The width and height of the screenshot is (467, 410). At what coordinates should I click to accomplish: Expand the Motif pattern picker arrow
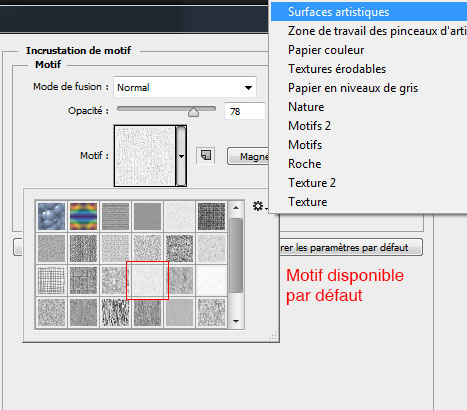tap(181, 156)
